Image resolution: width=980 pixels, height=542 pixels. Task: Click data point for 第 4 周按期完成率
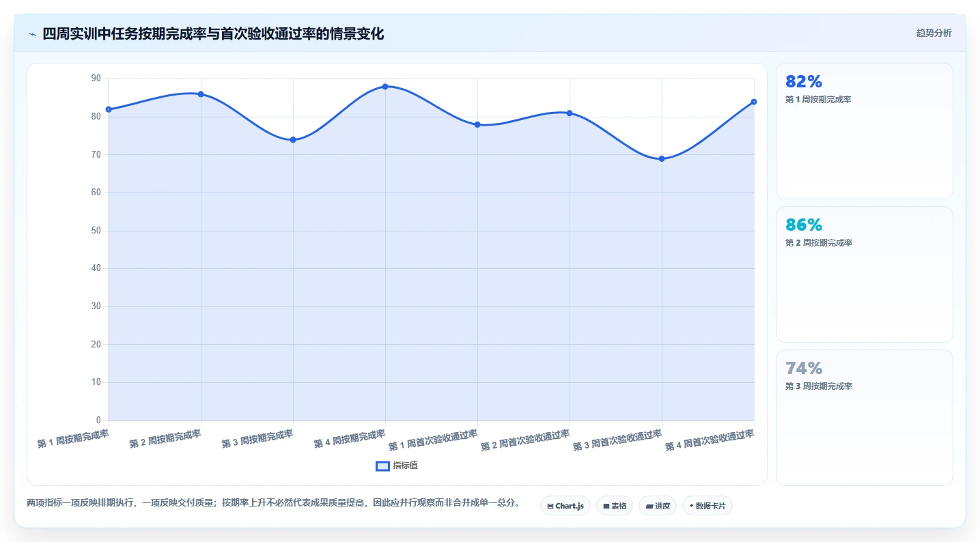pos(385,87)
